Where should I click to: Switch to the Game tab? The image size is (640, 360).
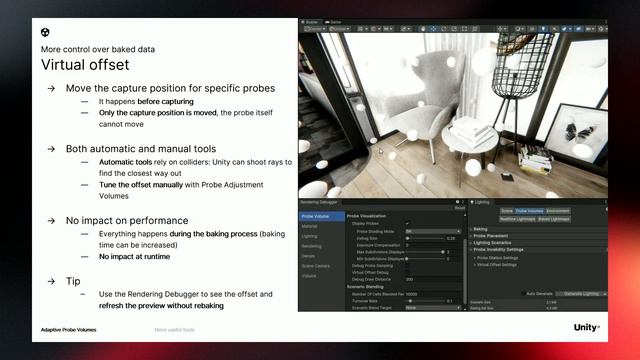(333, 22)
